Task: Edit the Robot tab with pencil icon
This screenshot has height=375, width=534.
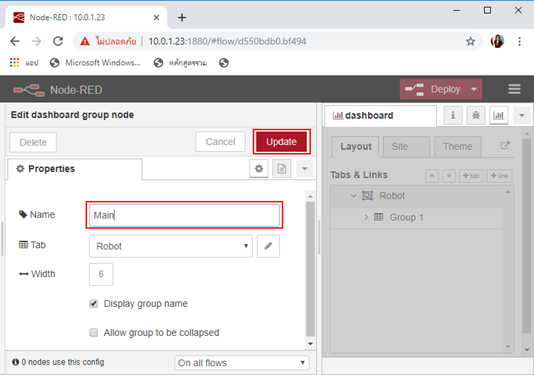Action: [x=268, y=246]
